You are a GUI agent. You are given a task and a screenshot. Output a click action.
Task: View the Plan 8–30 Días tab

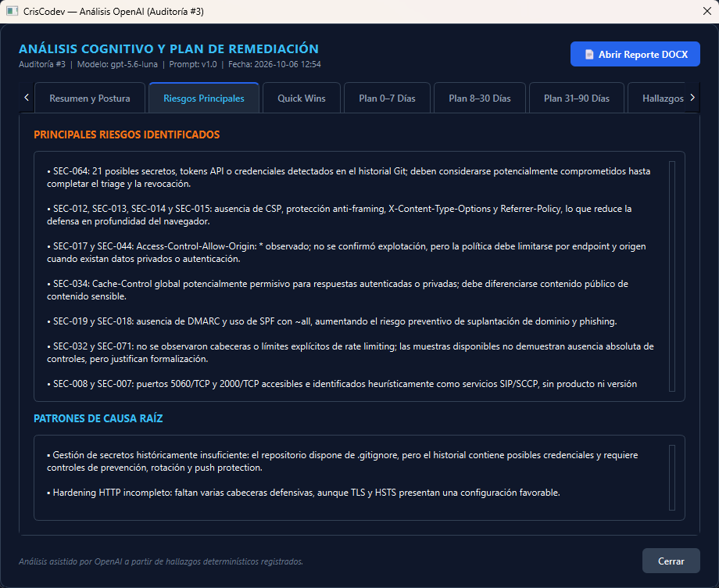480,99
